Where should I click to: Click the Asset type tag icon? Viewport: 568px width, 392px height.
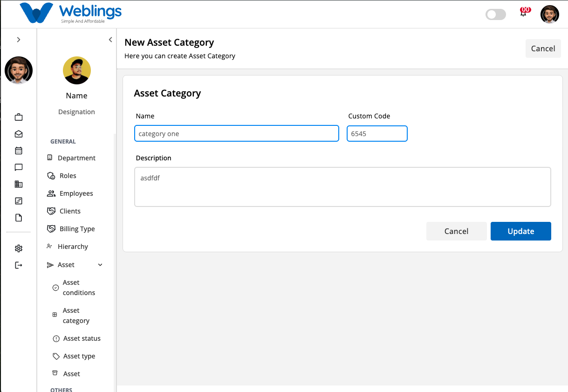tap(56, 356)
